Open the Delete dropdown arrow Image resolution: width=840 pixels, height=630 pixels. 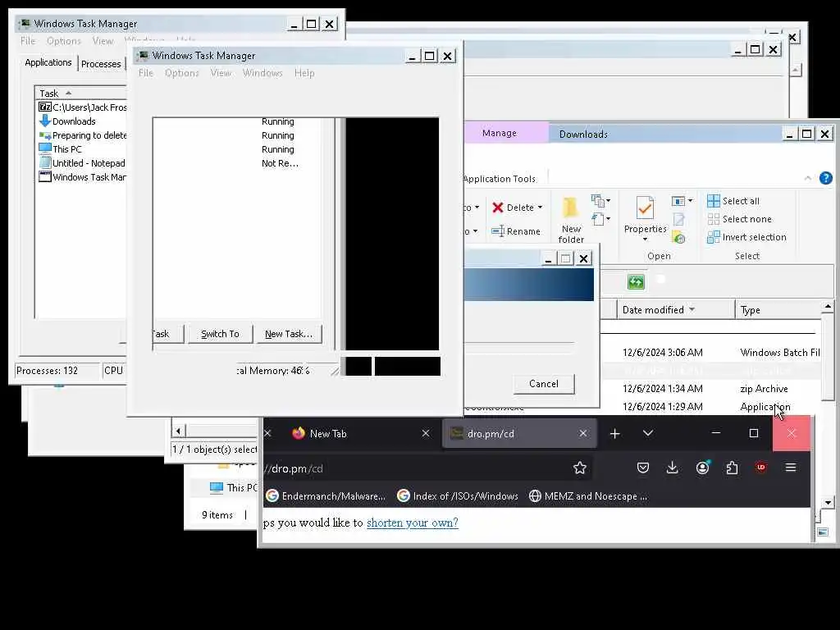click(x=540, y=208)
